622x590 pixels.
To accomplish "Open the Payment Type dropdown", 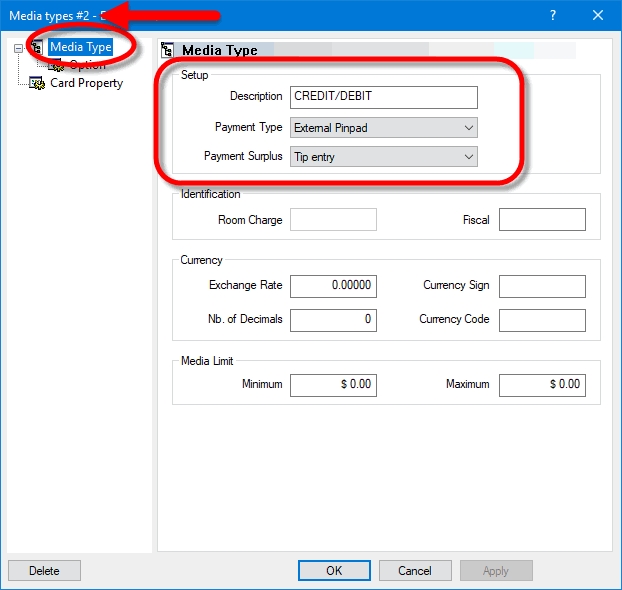I will coord(384,127).
